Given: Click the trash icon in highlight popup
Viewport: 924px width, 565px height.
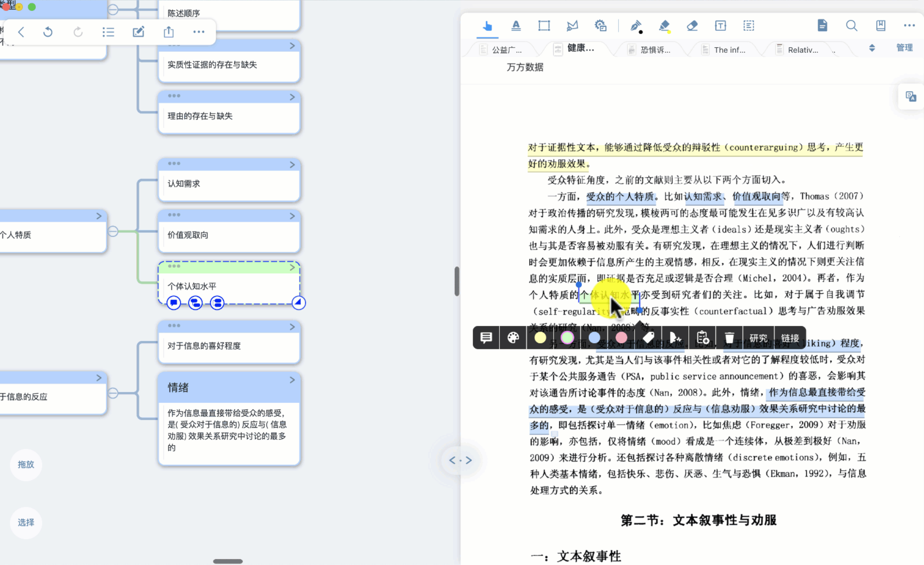Looking at the screenshot, I should point(729,338).
